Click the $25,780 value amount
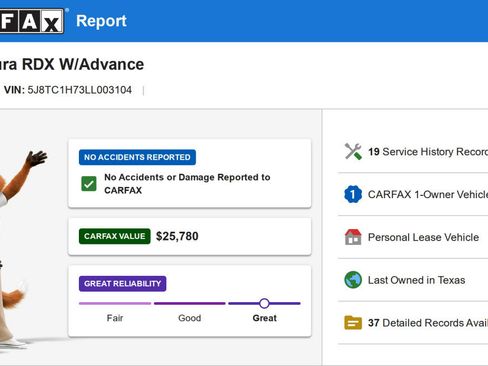 177,236
